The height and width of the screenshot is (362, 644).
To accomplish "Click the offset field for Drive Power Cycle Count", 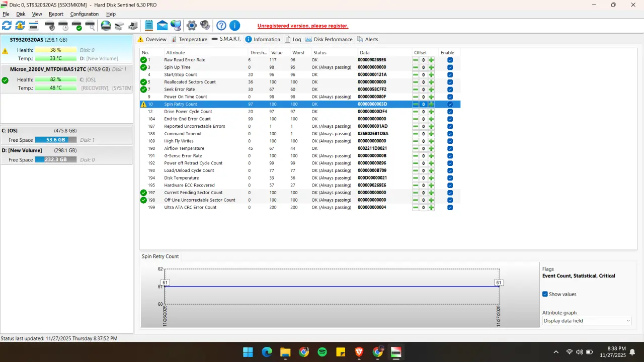I will pos(423,112).
